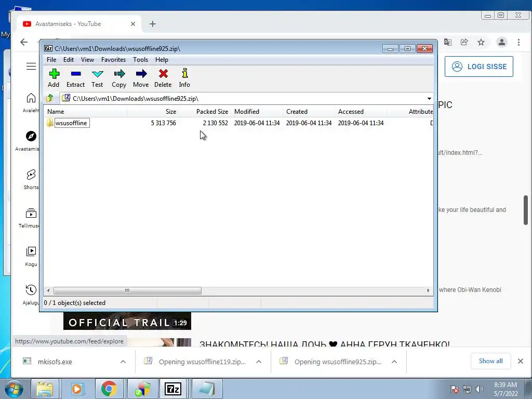
Task: Switch to Chrome in the taskbar
Action: coord(109,389)
